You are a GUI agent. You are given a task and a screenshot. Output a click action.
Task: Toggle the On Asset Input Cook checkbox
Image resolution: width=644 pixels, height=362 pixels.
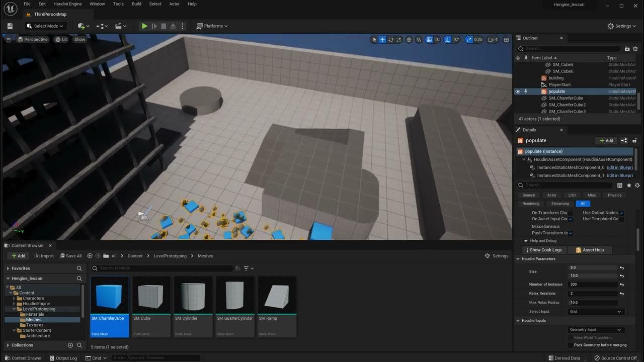pyautogui.click(x=571, y=219)
